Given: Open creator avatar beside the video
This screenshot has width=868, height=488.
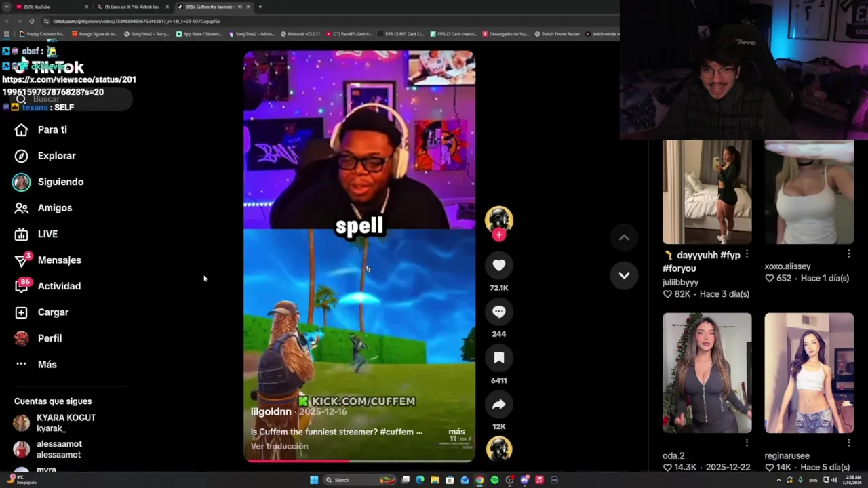Looking at the screenshot, I should click(499, 219).
